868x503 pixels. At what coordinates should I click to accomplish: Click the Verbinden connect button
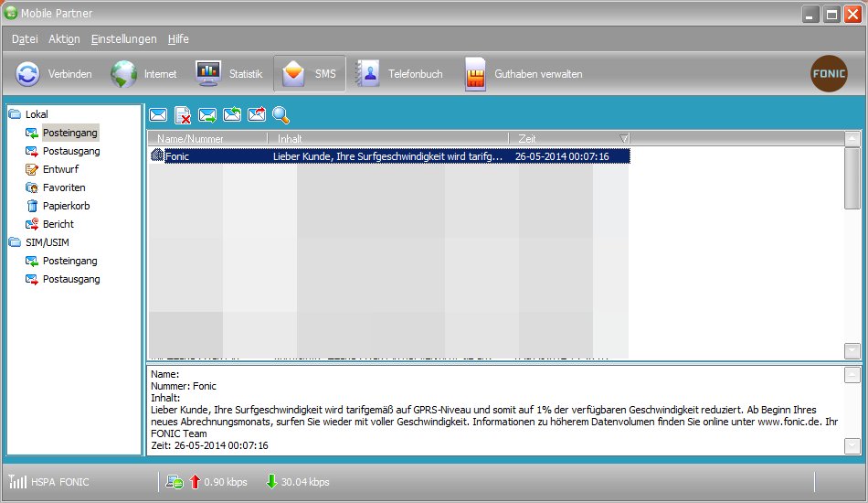click(54, 74)
